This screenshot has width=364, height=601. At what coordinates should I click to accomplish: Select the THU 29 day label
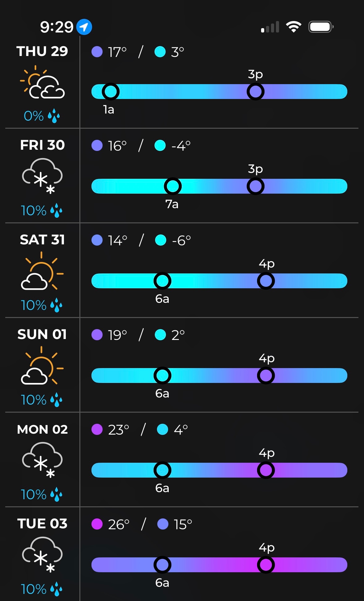42,51
